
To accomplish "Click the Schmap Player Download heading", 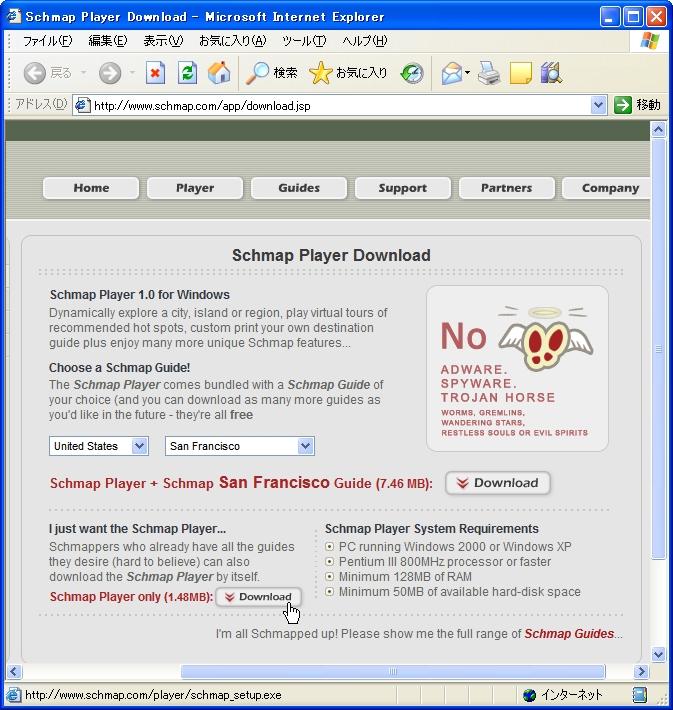I will [x=331, y=255].
